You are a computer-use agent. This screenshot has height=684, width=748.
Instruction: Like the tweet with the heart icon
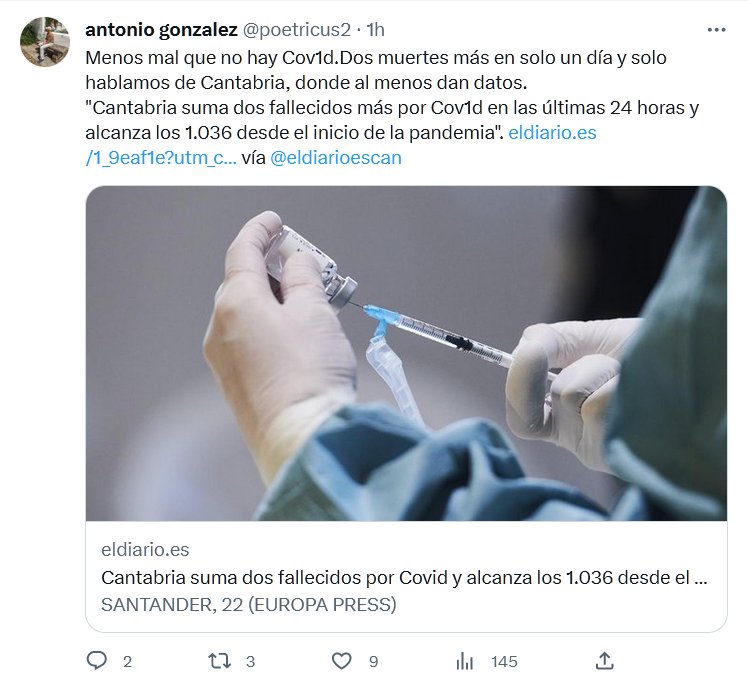[342, 661]
